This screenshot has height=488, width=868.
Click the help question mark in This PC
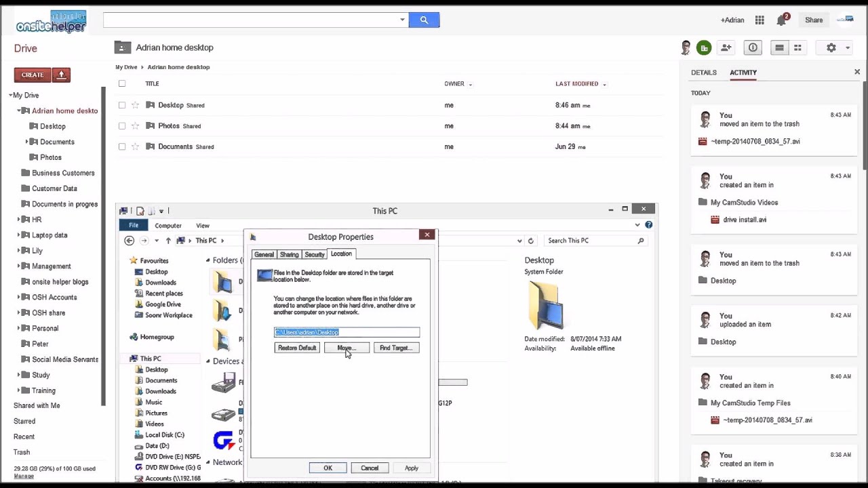pos(649,225)
